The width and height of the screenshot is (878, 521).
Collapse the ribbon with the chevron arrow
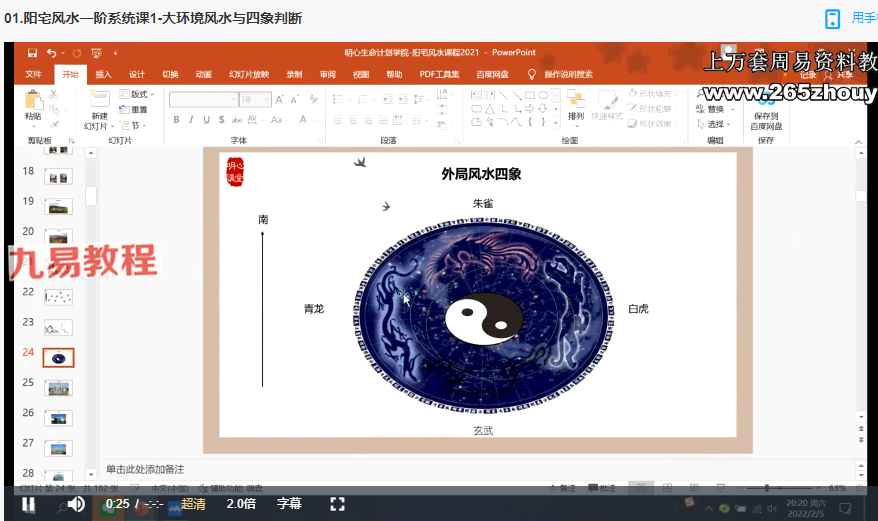tap(858, 142)
